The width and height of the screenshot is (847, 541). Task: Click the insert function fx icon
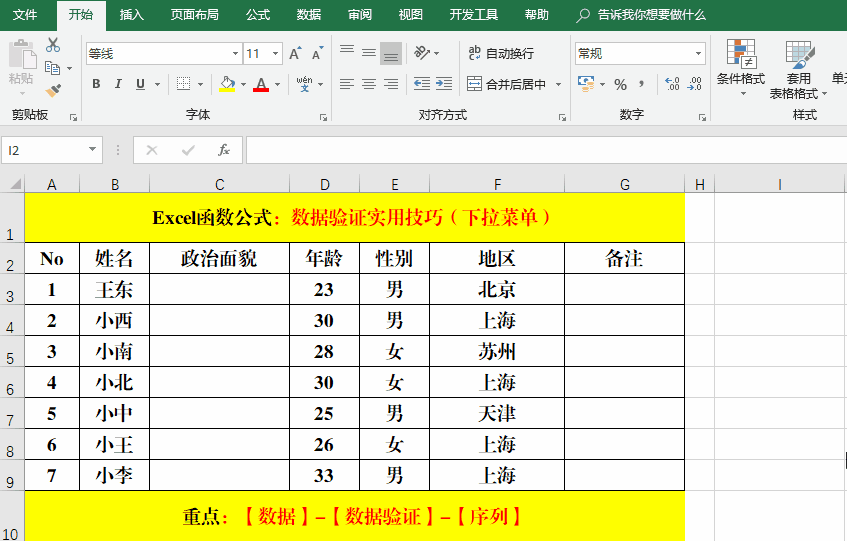tap(224, 150)
